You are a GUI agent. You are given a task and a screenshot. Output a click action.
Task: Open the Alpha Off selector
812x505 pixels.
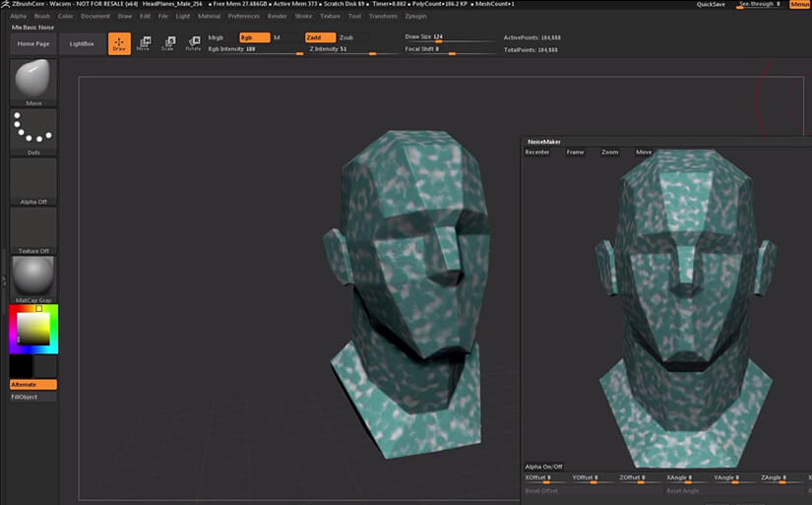click(x=33, y=181)
